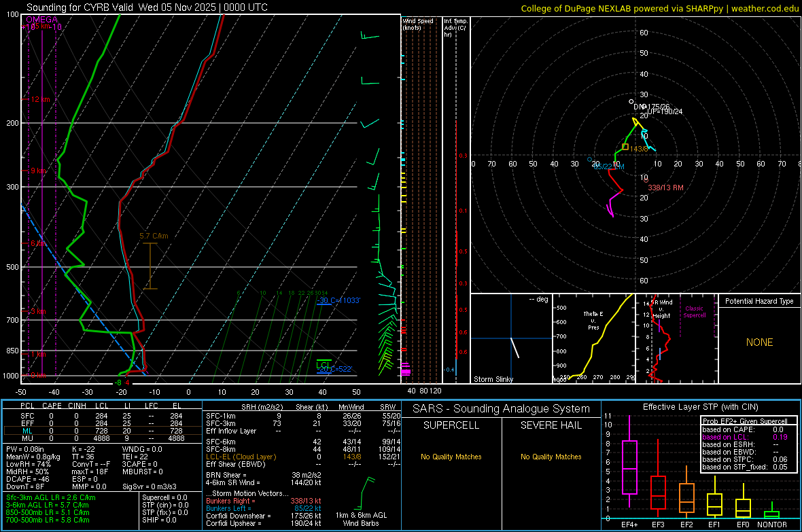Click the 'DCAPE = -46' value
This screenshot has width=802, height=532.
(28, 479)
